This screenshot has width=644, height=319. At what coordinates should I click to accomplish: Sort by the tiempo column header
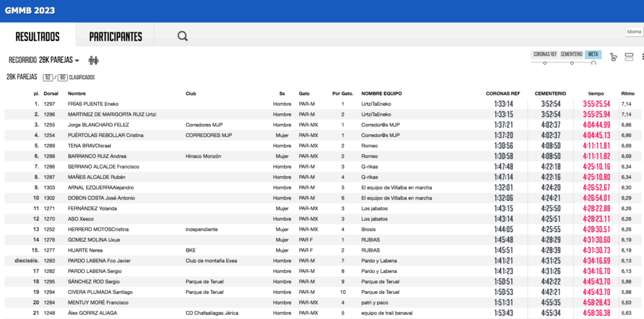coord(596,93)
